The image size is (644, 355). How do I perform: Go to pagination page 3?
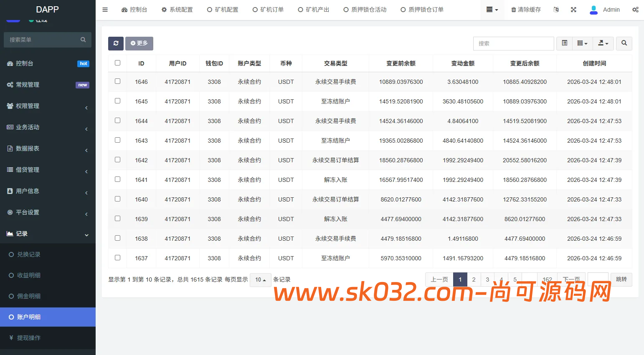(487, 279)
